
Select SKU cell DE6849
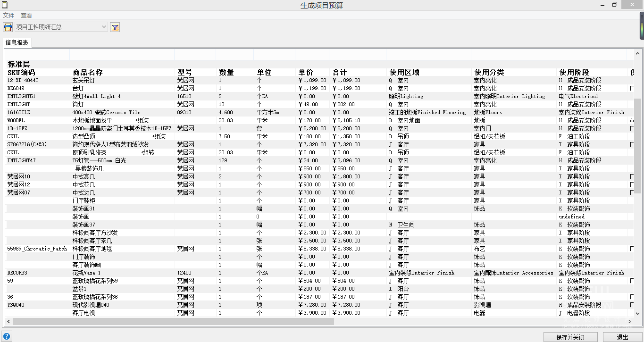coord(16,88)
